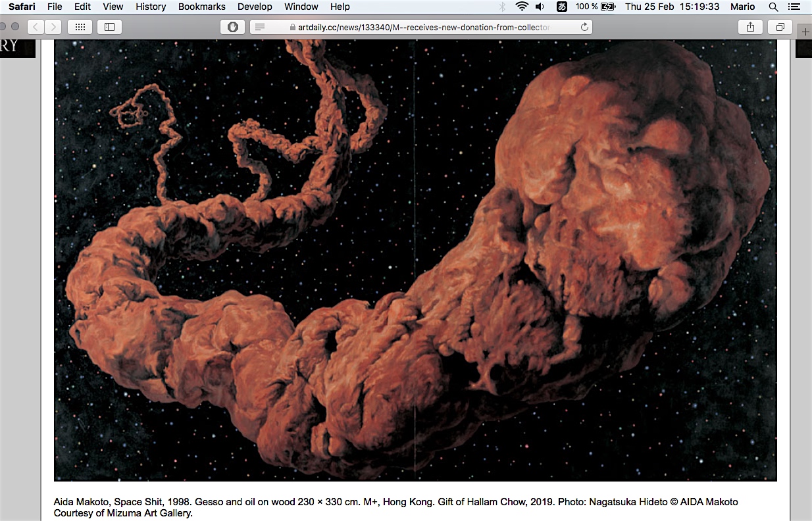Click the Space Shit painting image
Viewport: 812px width, 521px height.
415,260
